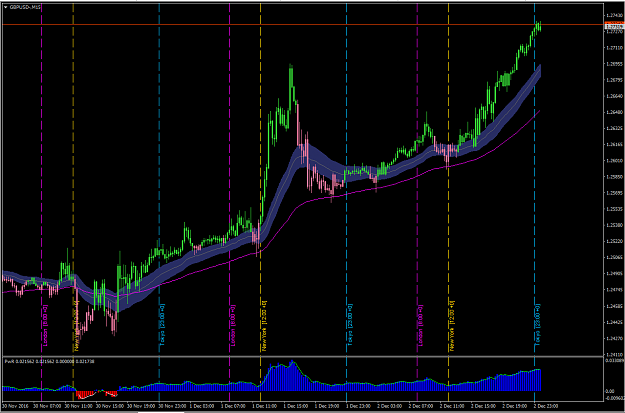
Task: Click the 30 Nov 07:00 time axis label
Action: (x=47, y=406)
